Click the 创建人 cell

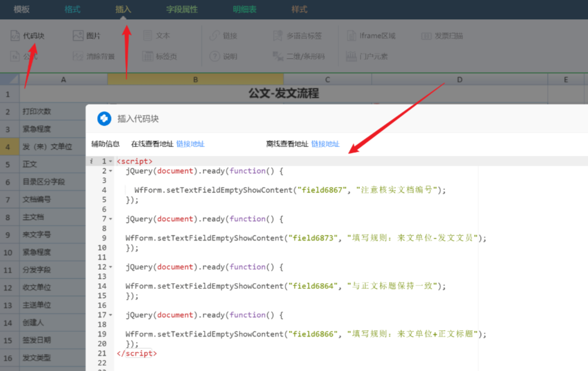(52, 323)
